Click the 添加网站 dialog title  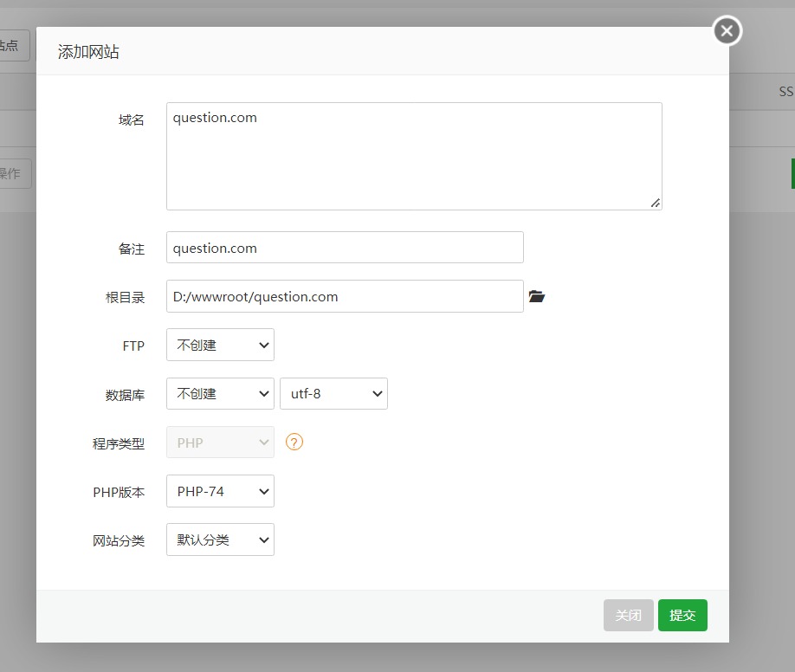click(88, 52)
